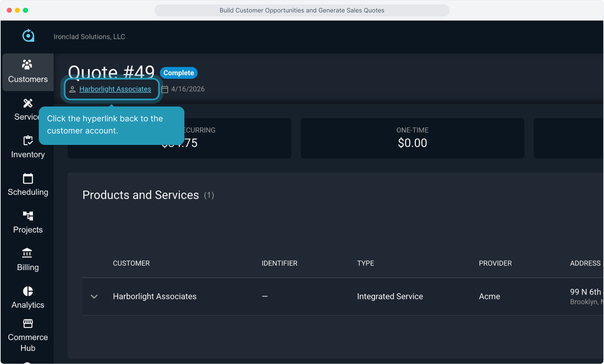This screenshot has height=364, width=604.
Task: Click the Type column header
Action: [x=365, y=263]
